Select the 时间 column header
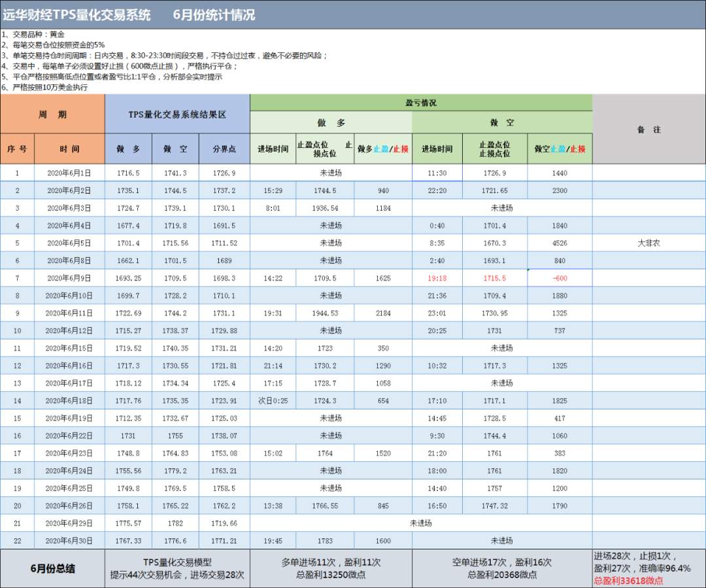The height and width of the screenshot is (588, 706). 69,148
